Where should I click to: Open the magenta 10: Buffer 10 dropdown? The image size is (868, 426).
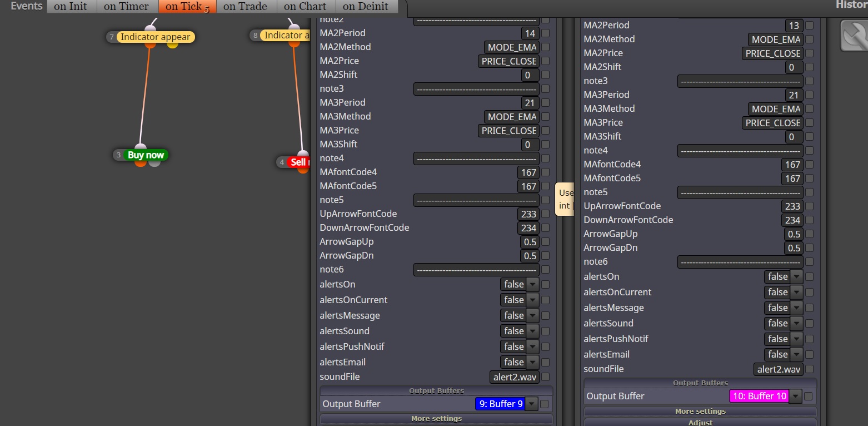765,397
